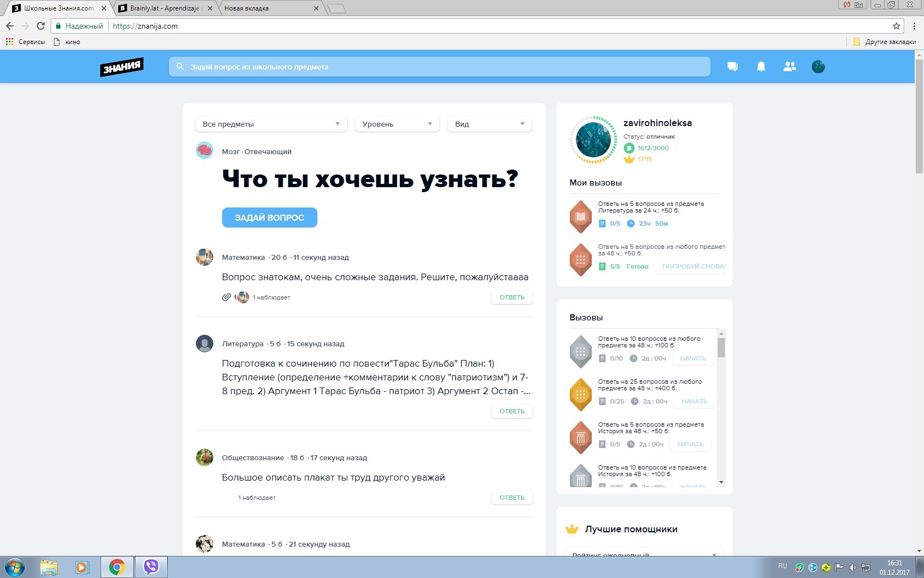Open Viber from the Windows taskbar
Screen dimensions: 924x578
point(151,566)
